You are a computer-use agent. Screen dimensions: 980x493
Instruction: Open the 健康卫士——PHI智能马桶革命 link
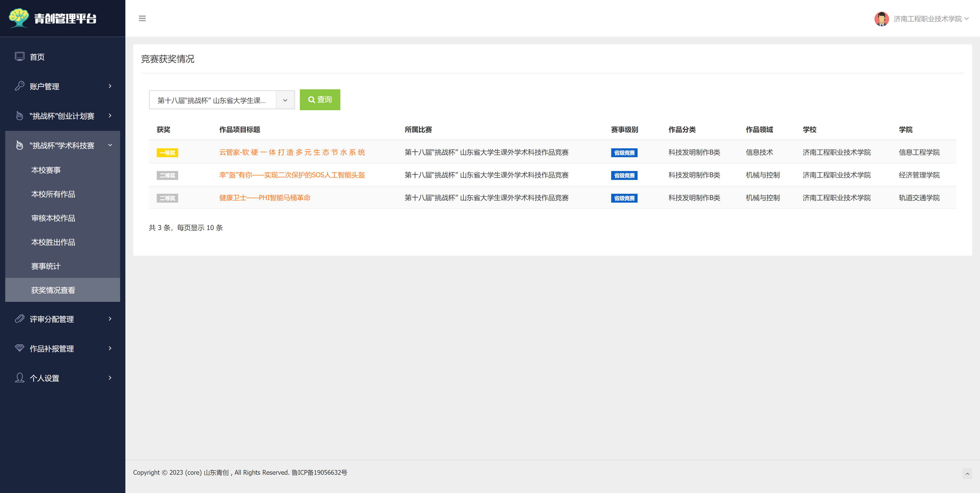[265, 198]
